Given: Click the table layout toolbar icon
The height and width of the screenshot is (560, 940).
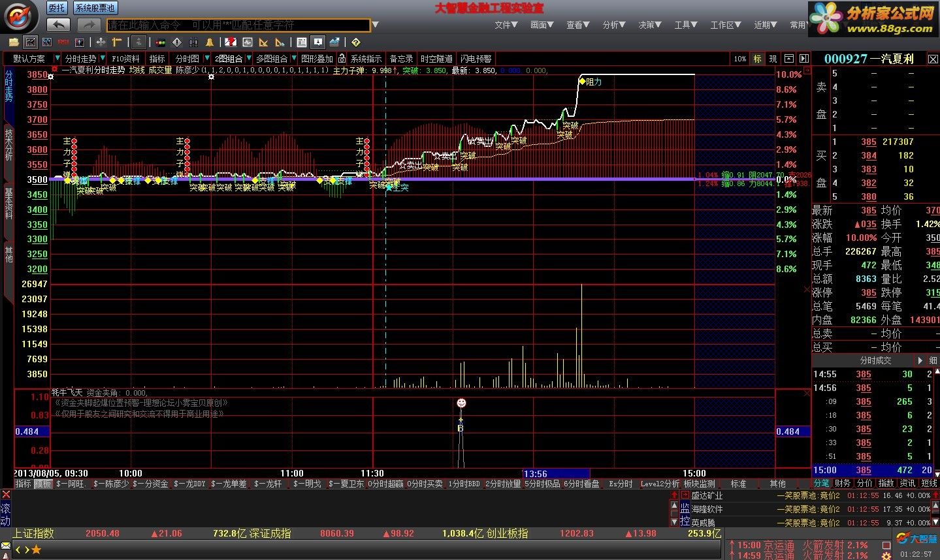Looking at the screenshot, I should 302,42.
